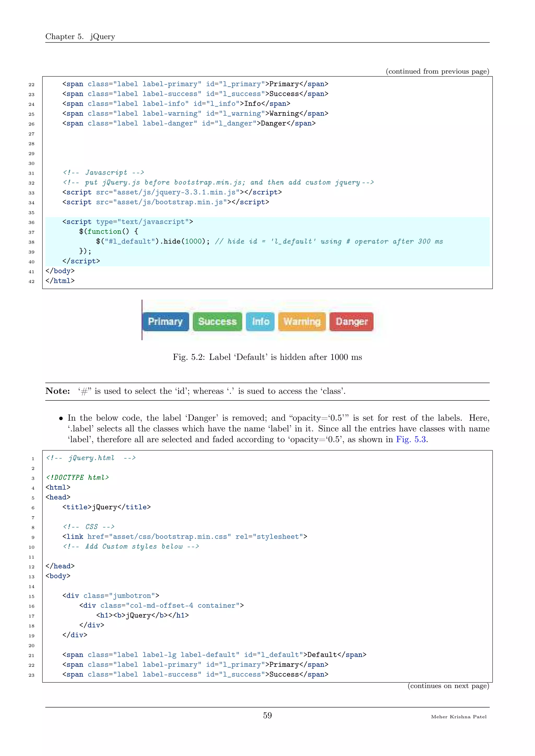Image resolution: width=535 pixels, height=756 pixels.
Task: Click the closing </script> tag on line 40
Action: point(81,261)
